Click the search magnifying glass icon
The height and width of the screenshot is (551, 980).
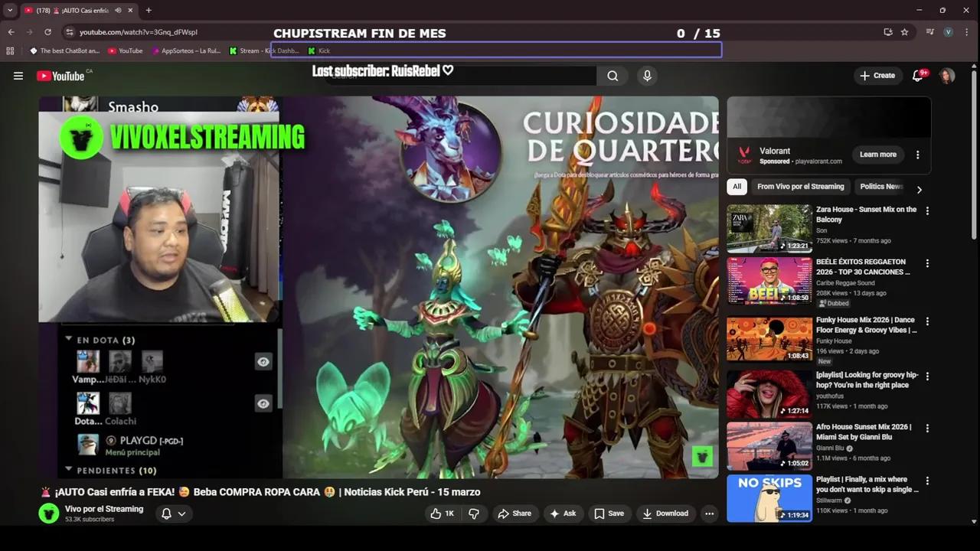612,76
